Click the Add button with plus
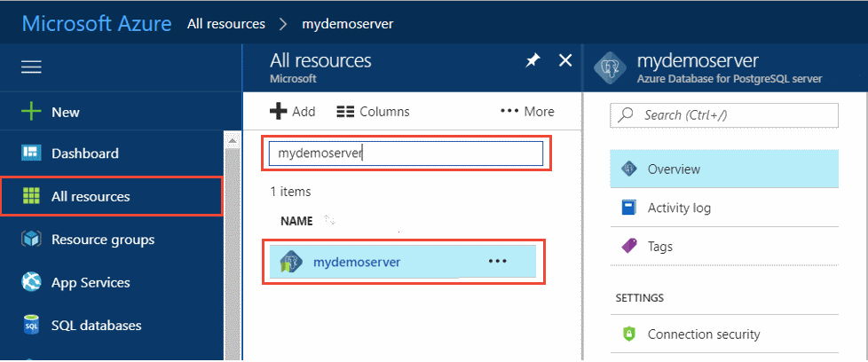This screenshot has height=362, width=868. (292, 111)
